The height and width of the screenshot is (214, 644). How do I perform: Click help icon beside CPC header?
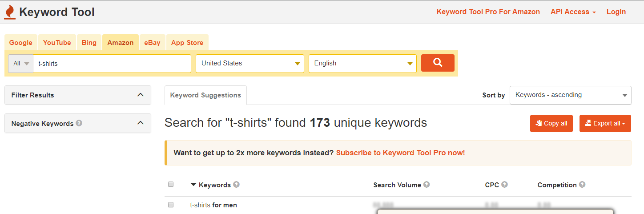point(504,185)
